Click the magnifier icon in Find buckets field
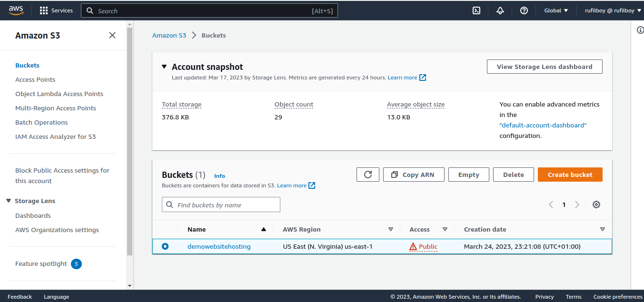This screenshot has height=302, width=644. pos(170,205)
